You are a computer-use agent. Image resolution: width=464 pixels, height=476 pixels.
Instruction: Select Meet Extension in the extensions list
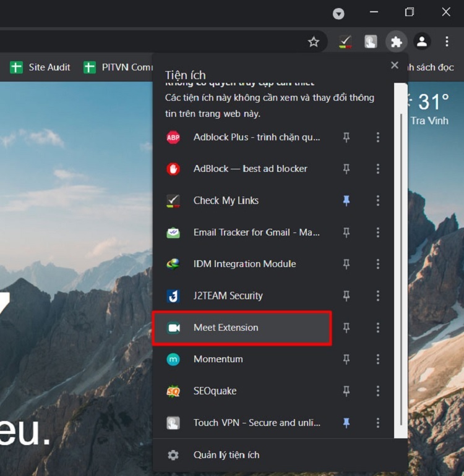pos(242,328)
